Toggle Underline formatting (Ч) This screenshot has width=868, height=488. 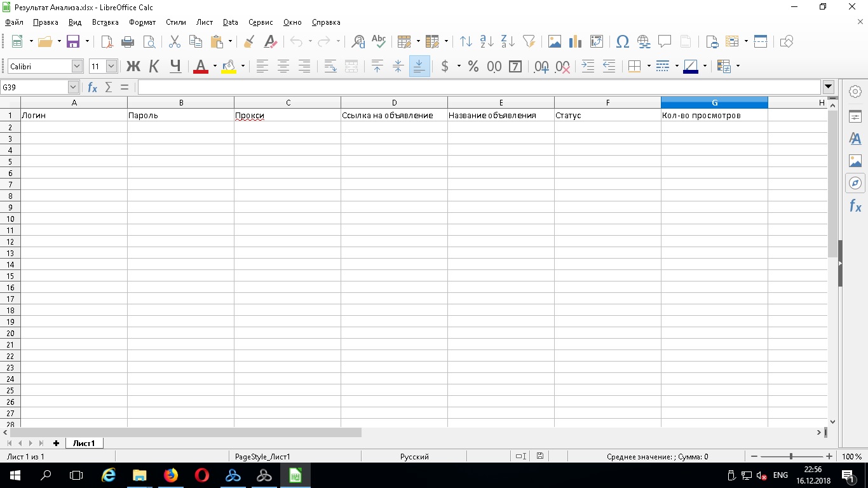point(175,67)
